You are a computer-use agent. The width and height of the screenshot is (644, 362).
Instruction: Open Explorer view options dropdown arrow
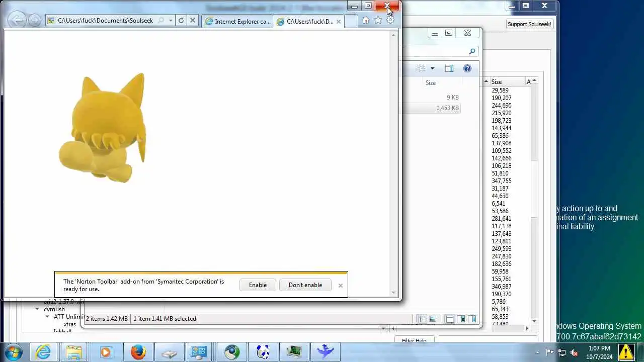tap(432, 68)
